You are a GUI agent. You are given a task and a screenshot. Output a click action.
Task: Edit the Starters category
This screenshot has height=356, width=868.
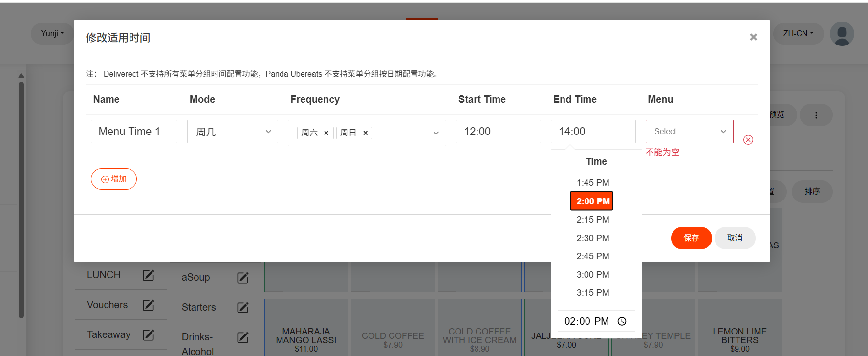tap(243, 308)
